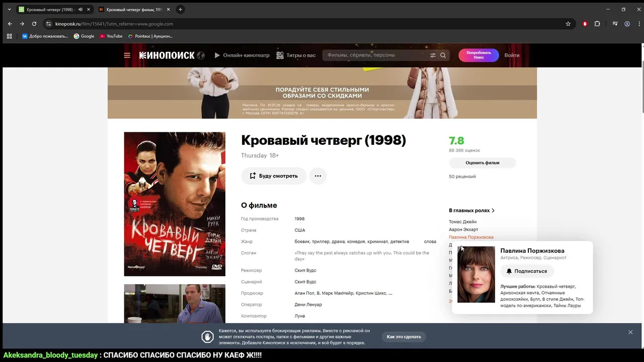Bookmark this page with the star icon
The width and height of the screenshot is (644, 362).
(x=568, y=24)
